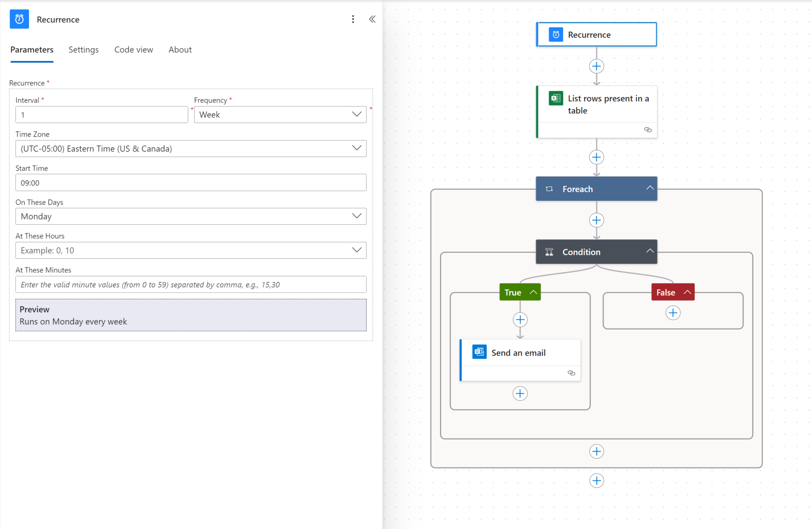Collapse the False branch

point(688,292)
